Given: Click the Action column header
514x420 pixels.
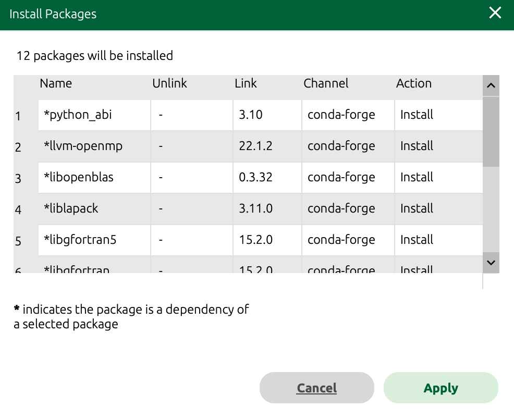Looking at the screenshot, I should click(x=413, y=83).
